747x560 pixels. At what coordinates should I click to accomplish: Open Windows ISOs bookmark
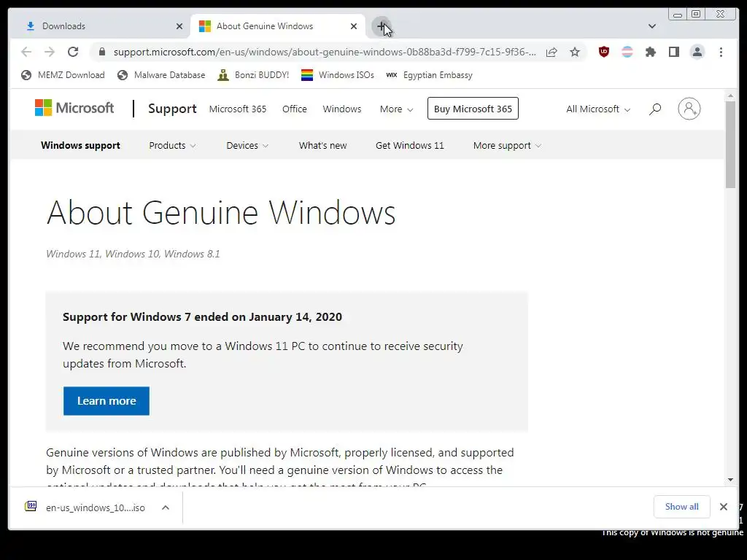coord(338,75)
